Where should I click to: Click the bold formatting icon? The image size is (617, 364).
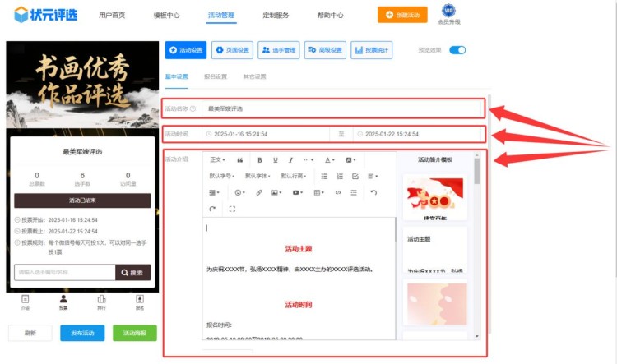click(260, 160)
